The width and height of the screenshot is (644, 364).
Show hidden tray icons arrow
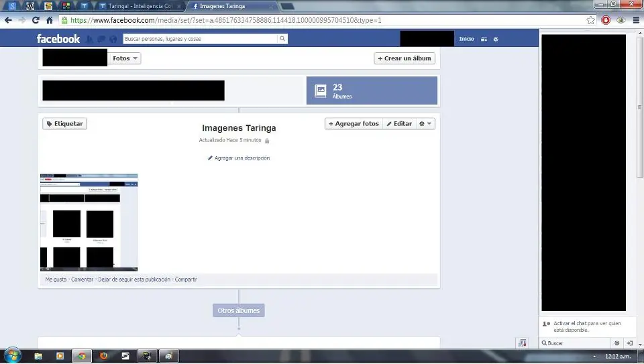click(594, 356)
